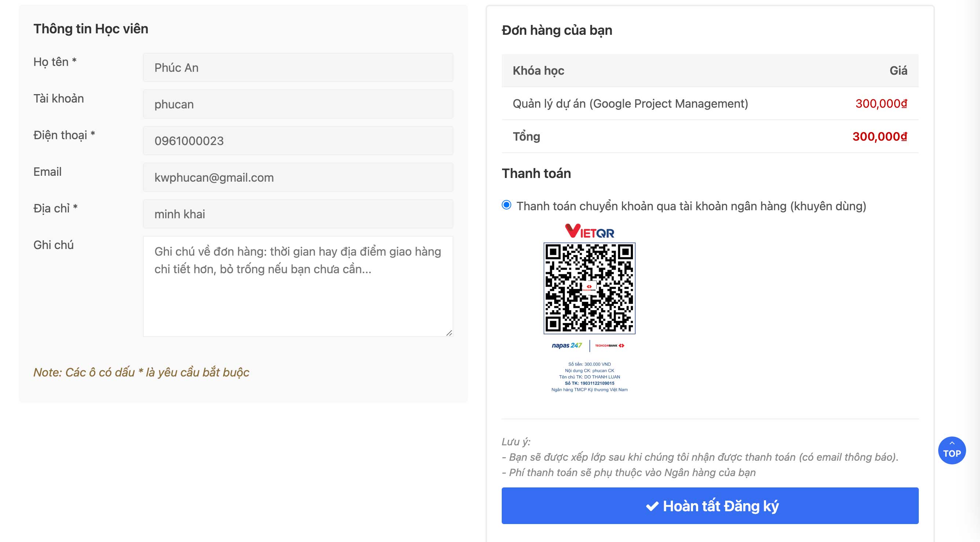Click the Ghi chú textarea resize handle
980x542 pixels.
point(449,333)
